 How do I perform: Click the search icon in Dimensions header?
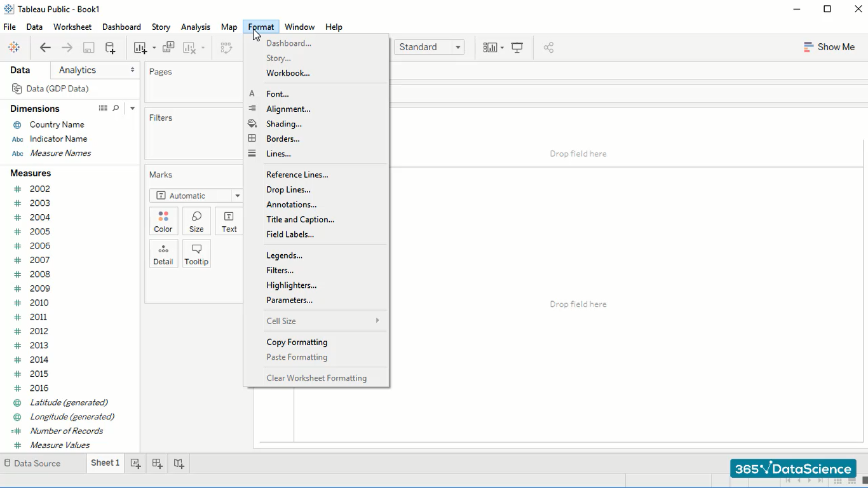point(116,109)
